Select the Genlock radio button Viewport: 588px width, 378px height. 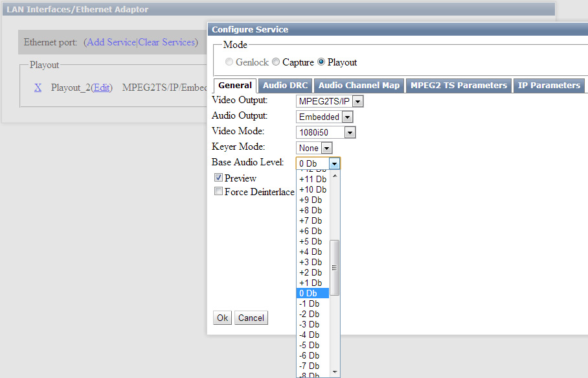pos(229,62)
